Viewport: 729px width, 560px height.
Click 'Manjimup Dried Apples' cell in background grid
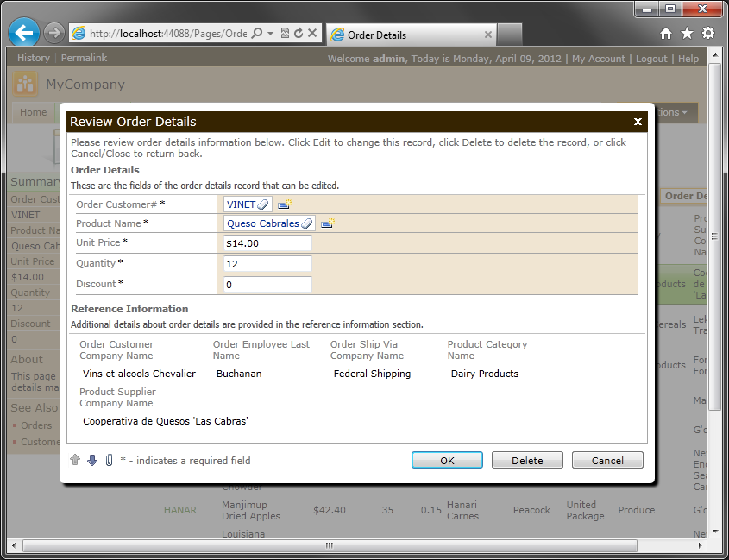click(x=251, y=510)
